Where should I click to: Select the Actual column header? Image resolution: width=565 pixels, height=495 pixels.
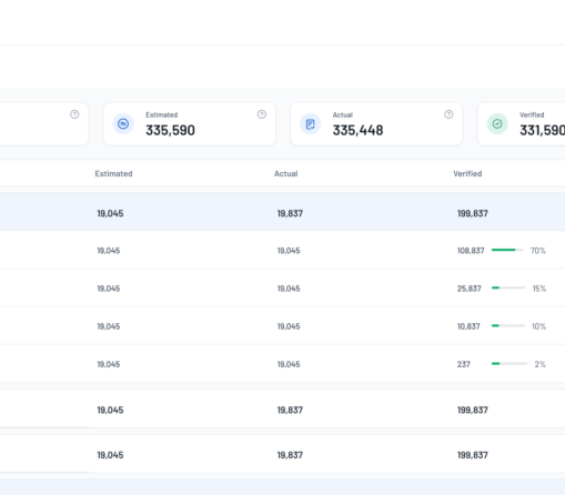286,174
